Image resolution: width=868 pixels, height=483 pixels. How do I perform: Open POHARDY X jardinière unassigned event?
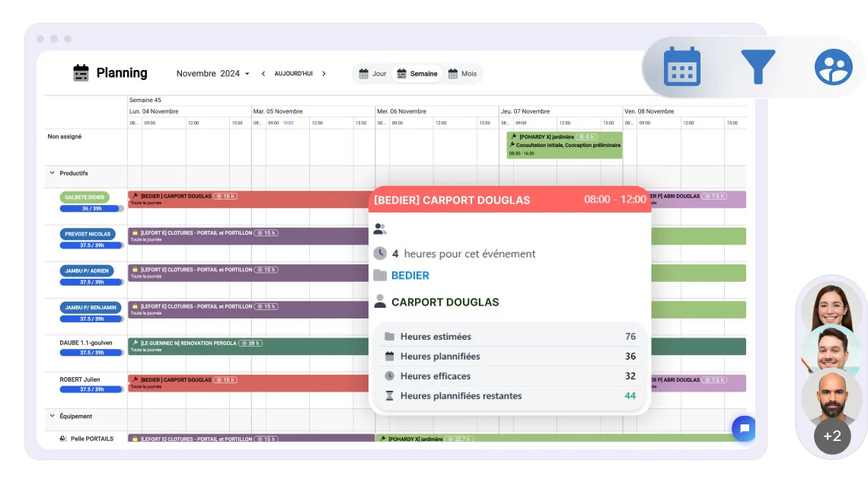[x=564, y=145]
